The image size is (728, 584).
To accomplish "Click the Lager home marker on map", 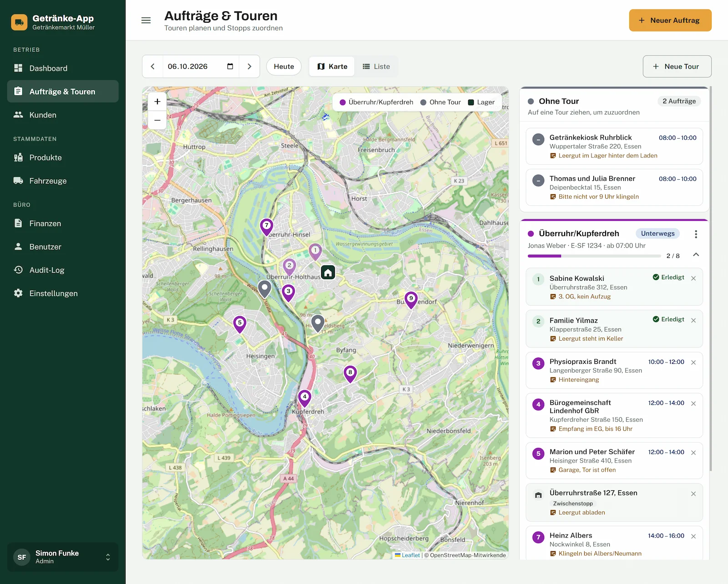I will (x=328, y=272).
